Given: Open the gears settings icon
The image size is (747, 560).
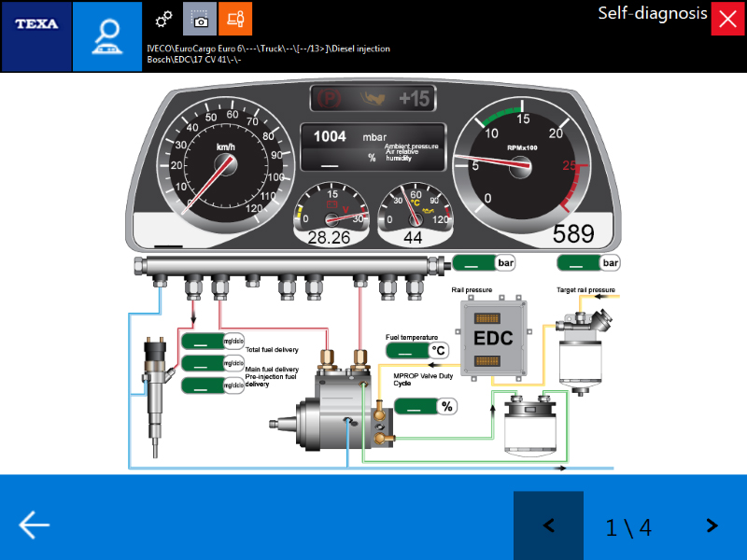Looking at the screenshot, I should (164, 19).
